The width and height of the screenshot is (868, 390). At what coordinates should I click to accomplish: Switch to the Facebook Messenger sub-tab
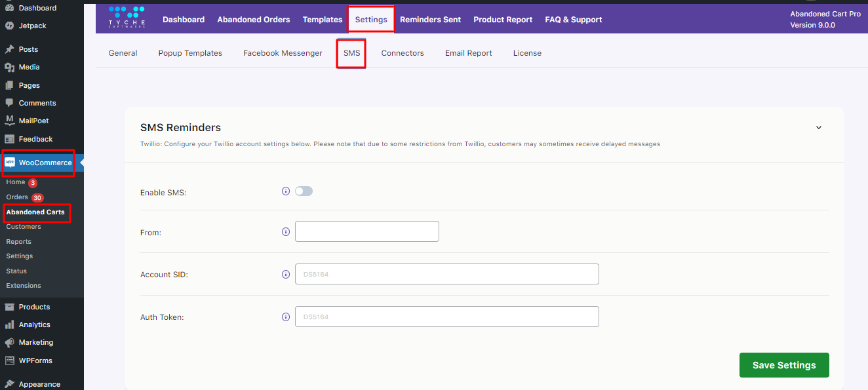[283, 53]
